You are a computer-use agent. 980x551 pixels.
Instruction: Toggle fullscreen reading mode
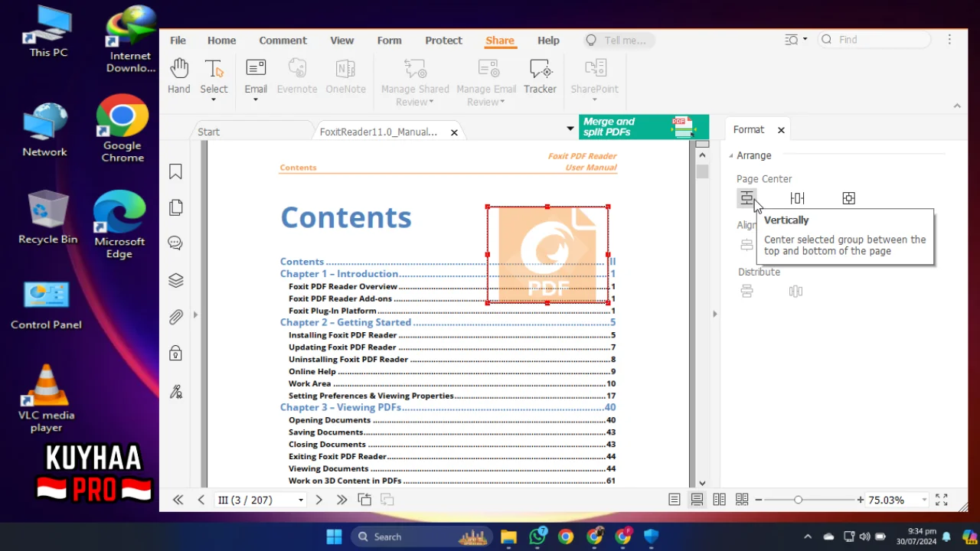(x=942, y=500)
